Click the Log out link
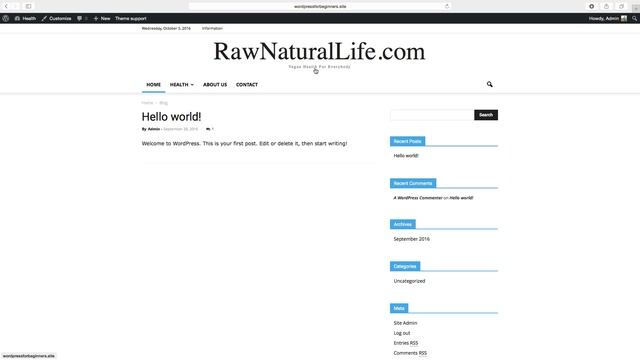Image resolution: width=640 pixels, height=360 pixels. 402,333
